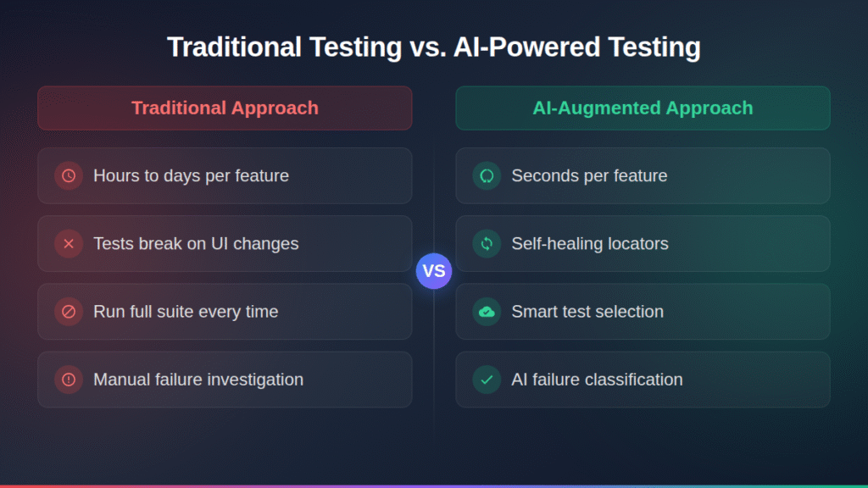Viewport: 868px width, 488px height.
Task: Click the exclamation alert icon beside Manual failure
Action: [69, 380]
